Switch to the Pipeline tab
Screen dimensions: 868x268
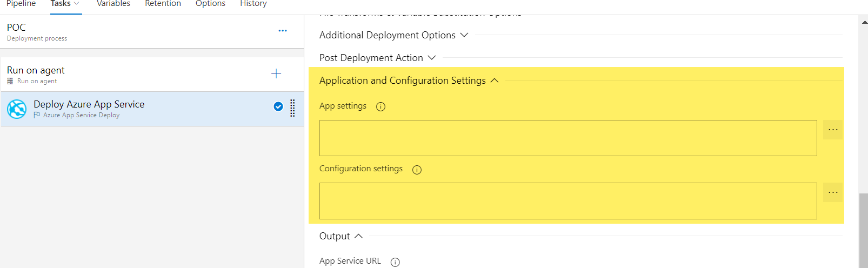(x=21, y=4)
